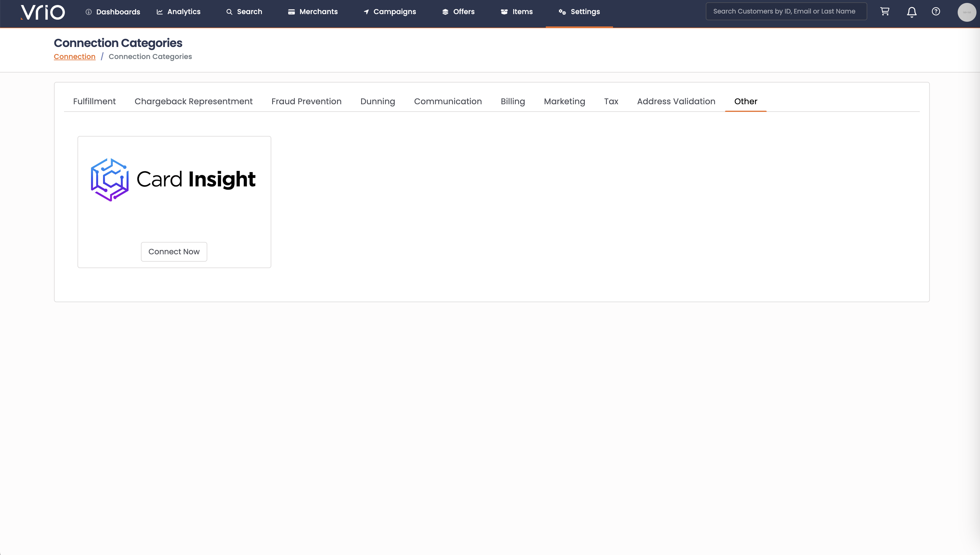The height and width of the screenshot is (555, 980).
Task: Open the Dunning tab
Action: click(x=378, y=101)
